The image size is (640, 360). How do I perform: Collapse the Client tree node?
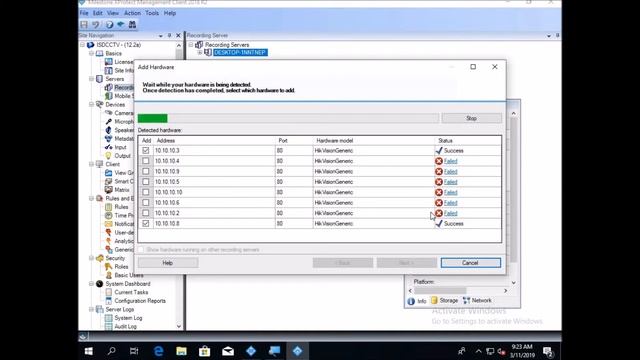[92, 164]
